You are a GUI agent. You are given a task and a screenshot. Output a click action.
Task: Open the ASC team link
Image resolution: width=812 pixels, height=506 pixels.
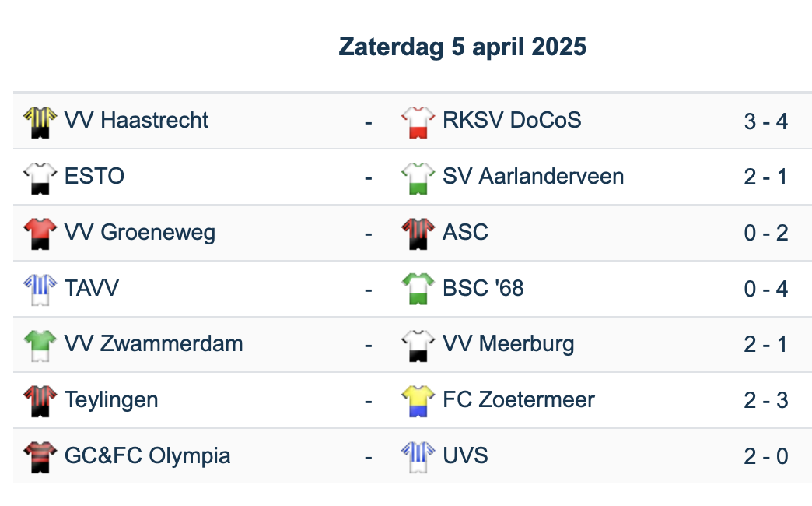[465, 233]
